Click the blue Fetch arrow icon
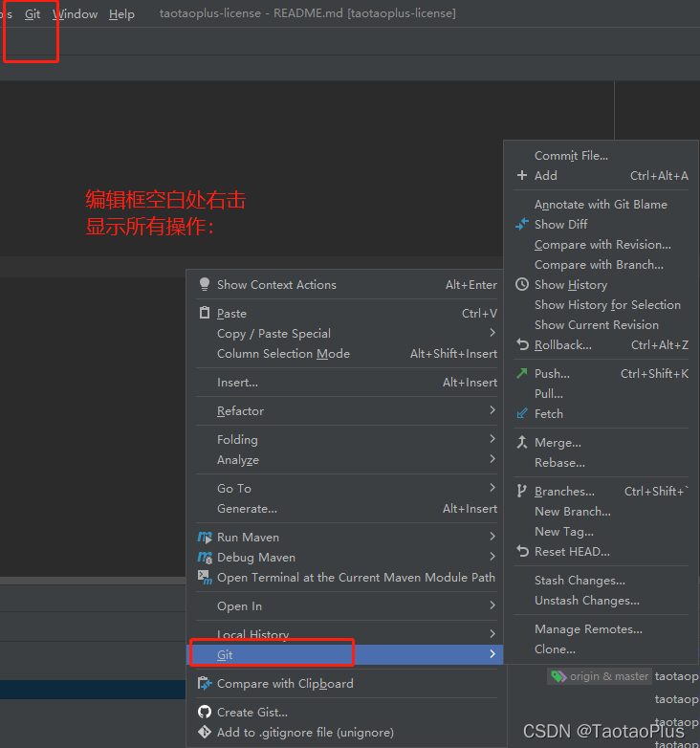Image resolution: width=700 pixels, height=748 pixels. (522, 413)
